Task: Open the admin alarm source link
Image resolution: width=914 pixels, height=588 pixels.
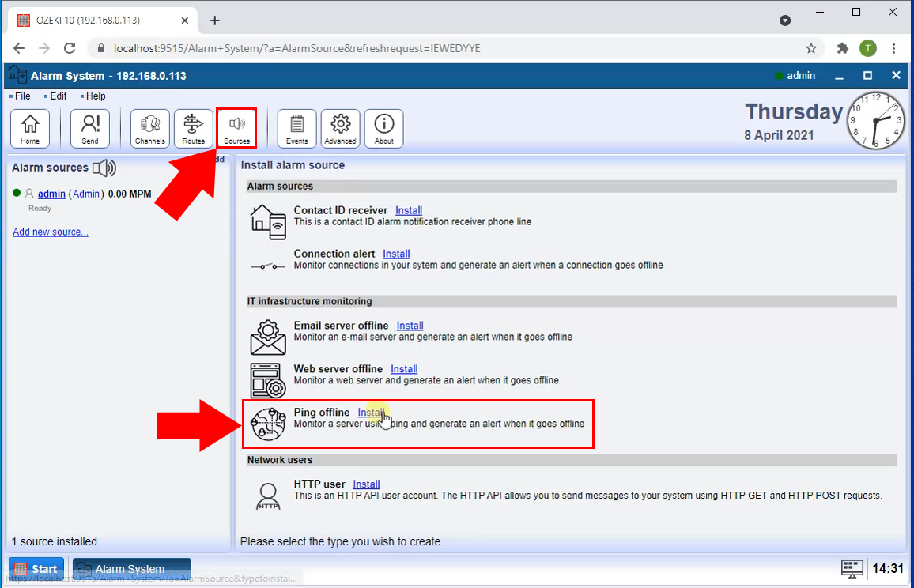Action: coord(51,194)
